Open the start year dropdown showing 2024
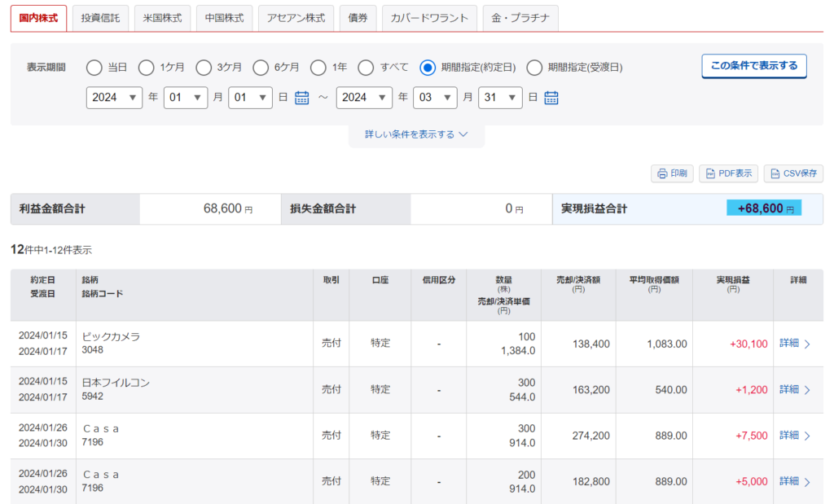The height and width of the screenshot is (504, 834). [114, 98]
